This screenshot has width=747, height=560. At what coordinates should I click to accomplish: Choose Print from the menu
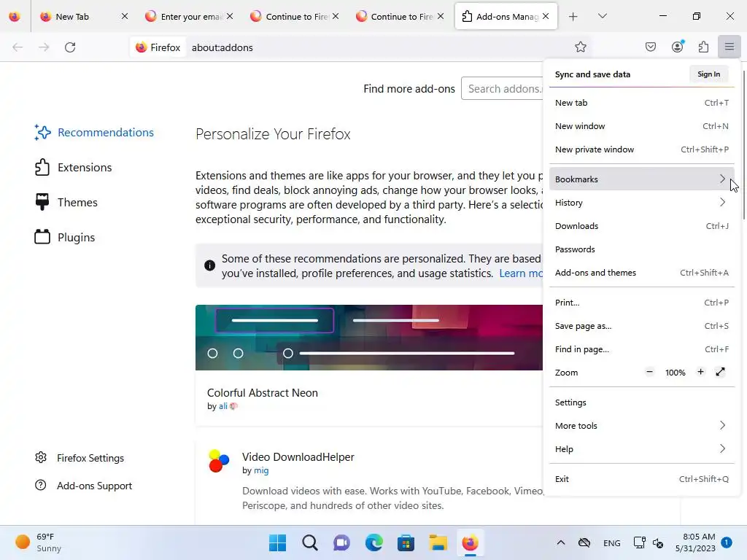pyautogui.click(x=641, y=303)
